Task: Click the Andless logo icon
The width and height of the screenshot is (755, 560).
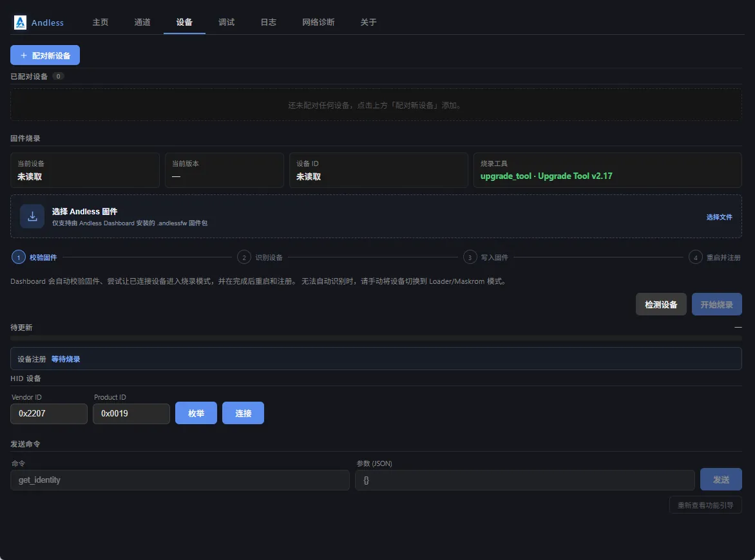Action: click(20, 22)
